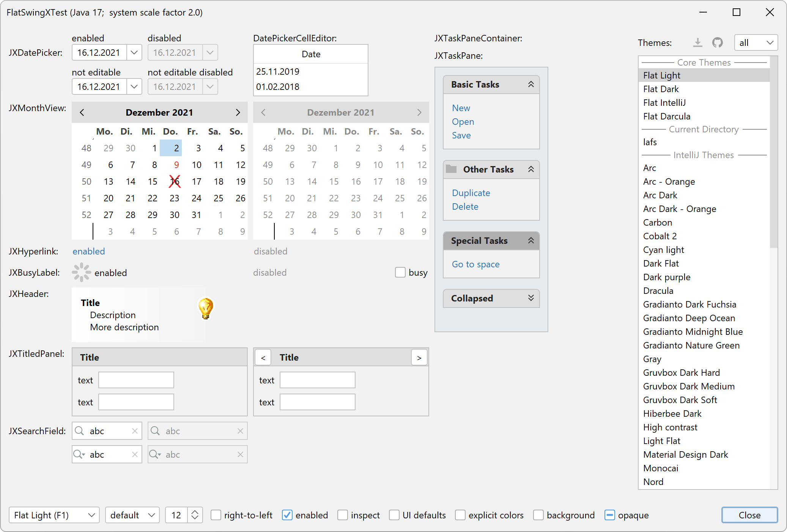Enable the busy checkbox

400,272
